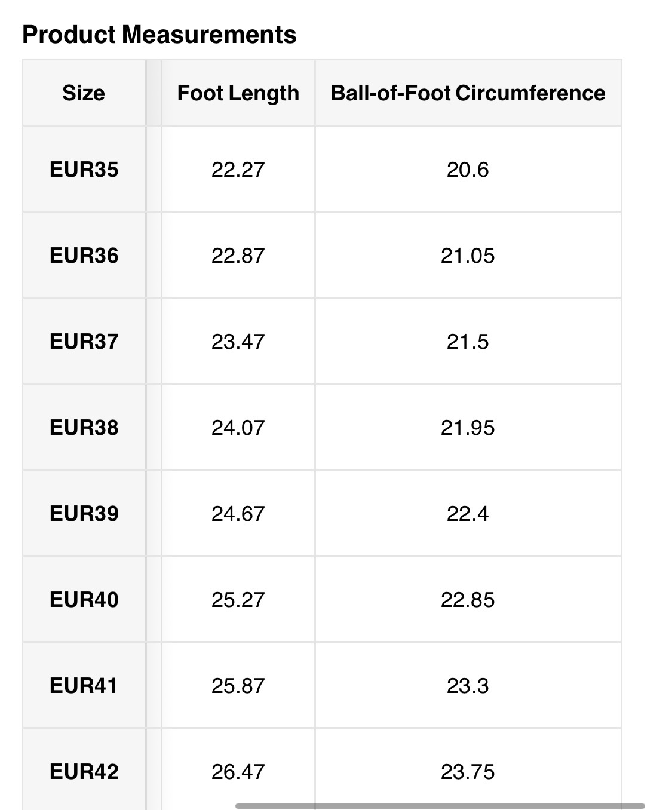The height and width of the screenshot is (810, 672).
Task: Click the 22.27 foot length value
Action: tap(238, 170)
